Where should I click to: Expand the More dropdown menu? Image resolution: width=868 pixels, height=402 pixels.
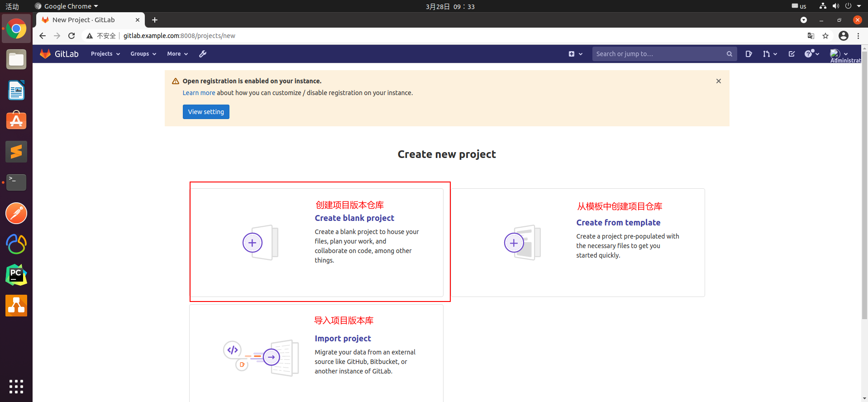coord(177,53)
